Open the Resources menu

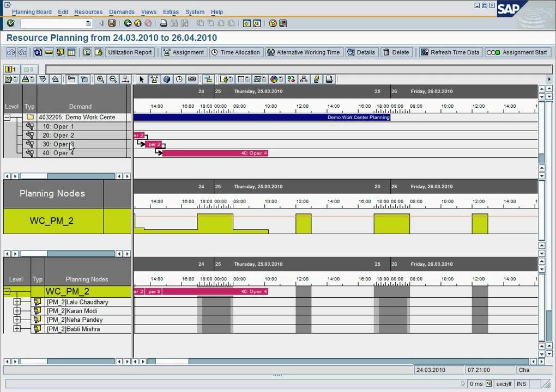point(88,12)
